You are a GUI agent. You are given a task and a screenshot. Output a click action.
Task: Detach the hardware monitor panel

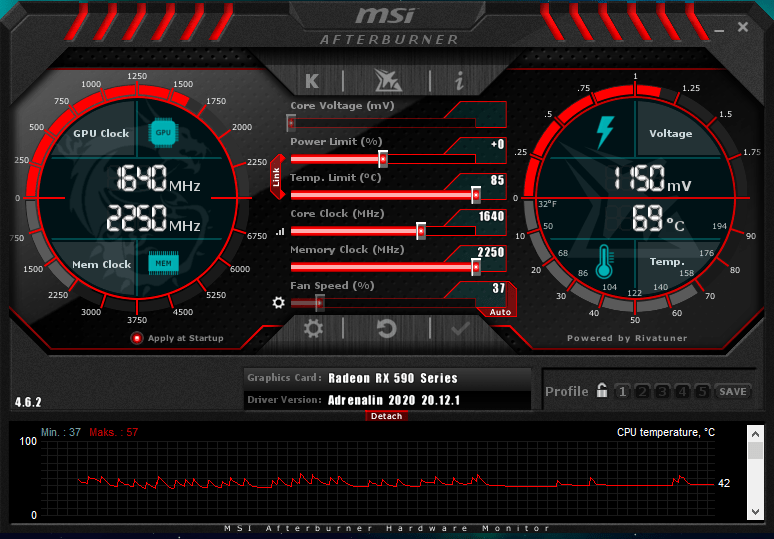[x=387, y=416]
